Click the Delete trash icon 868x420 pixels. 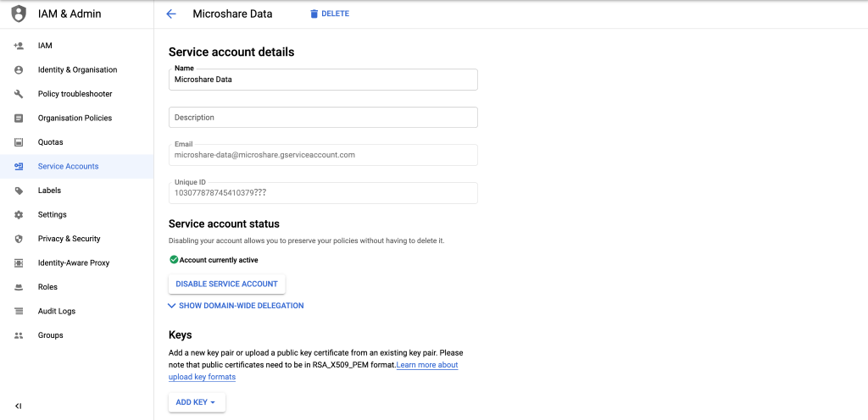click(x=314, y=14)
